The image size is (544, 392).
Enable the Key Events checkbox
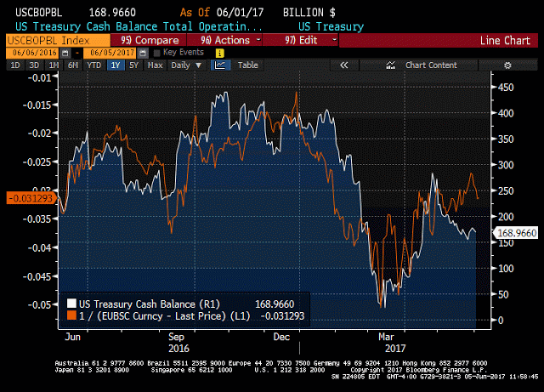click(x=156, y=53)
